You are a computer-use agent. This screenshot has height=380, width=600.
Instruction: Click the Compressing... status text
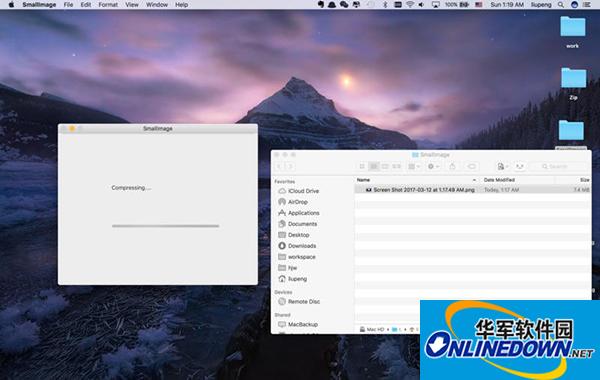click(x=131, y=188)
